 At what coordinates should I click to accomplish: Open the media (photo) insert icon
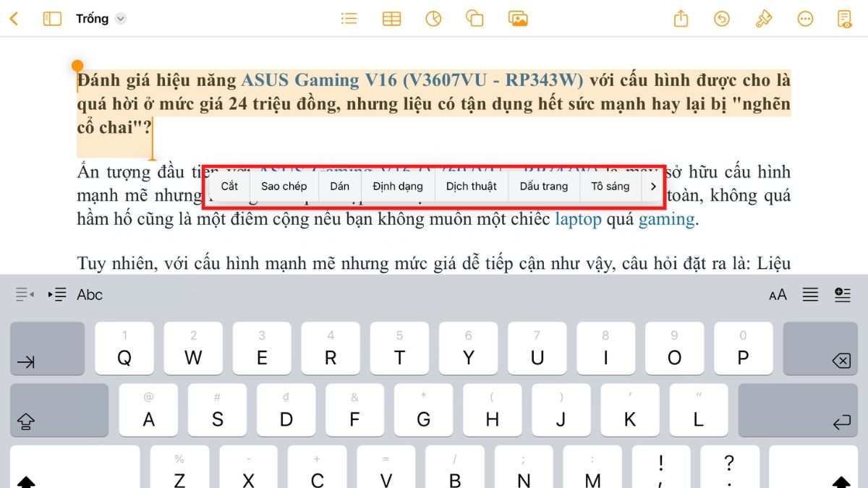[x=518, y=19]
